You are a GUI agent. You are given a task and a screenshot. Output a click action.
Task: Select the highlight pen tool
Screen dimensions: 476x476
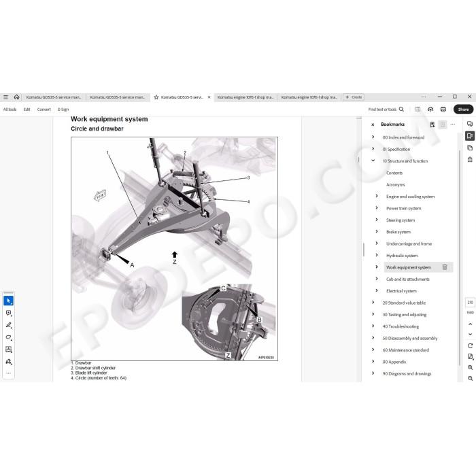pos(8,325)
